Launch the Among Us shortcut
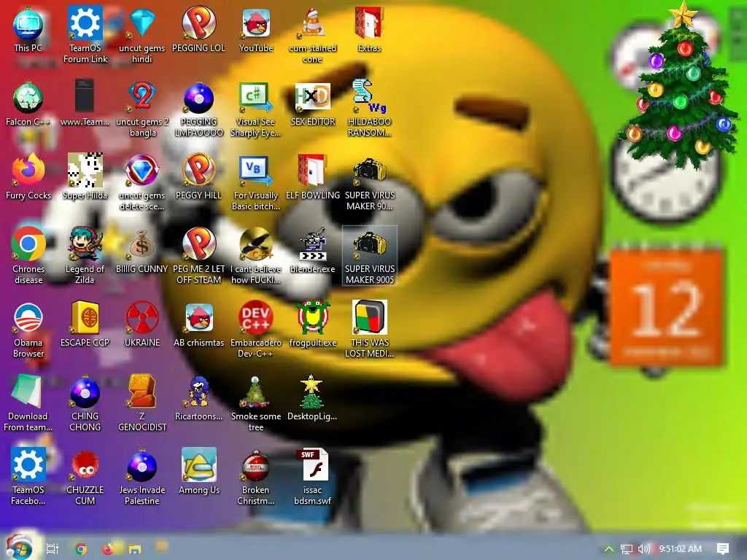Image resolution: width=747 pixels, height=560 pixels. [198, 472]
